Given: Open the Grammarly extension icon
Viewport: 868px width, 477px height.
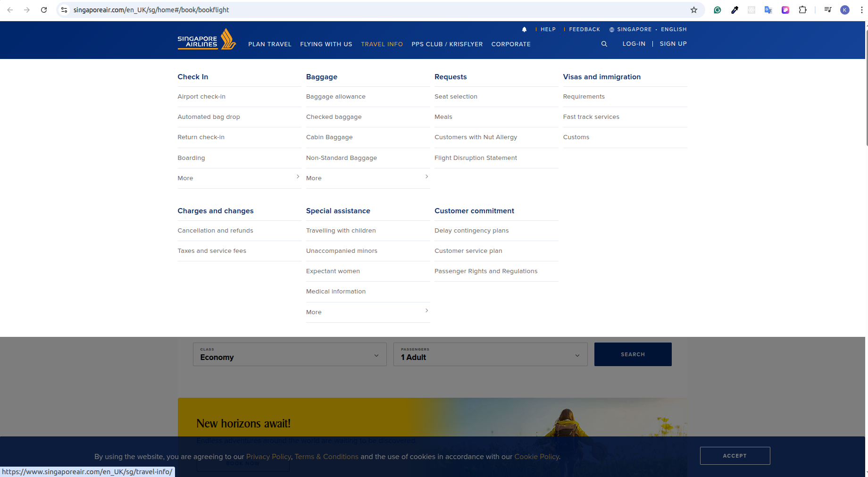Looking at the screenshot, I should click(x=718, y=10).
